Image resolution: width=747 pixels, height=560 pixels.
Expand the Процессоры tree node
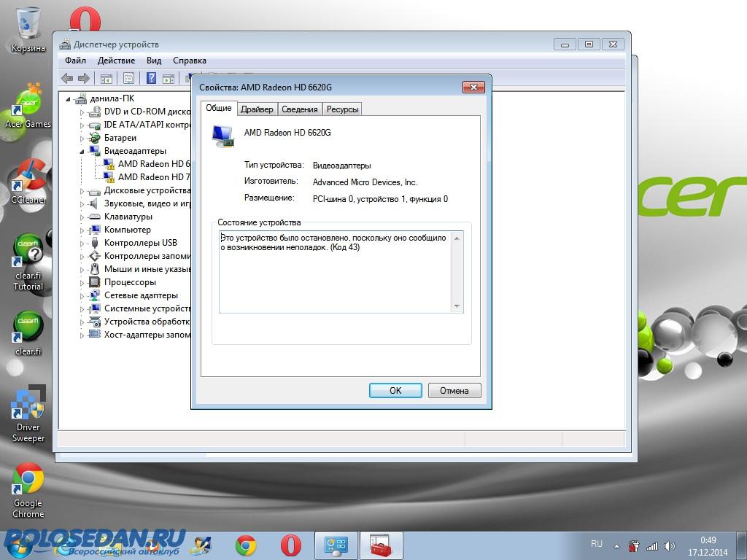82,282
